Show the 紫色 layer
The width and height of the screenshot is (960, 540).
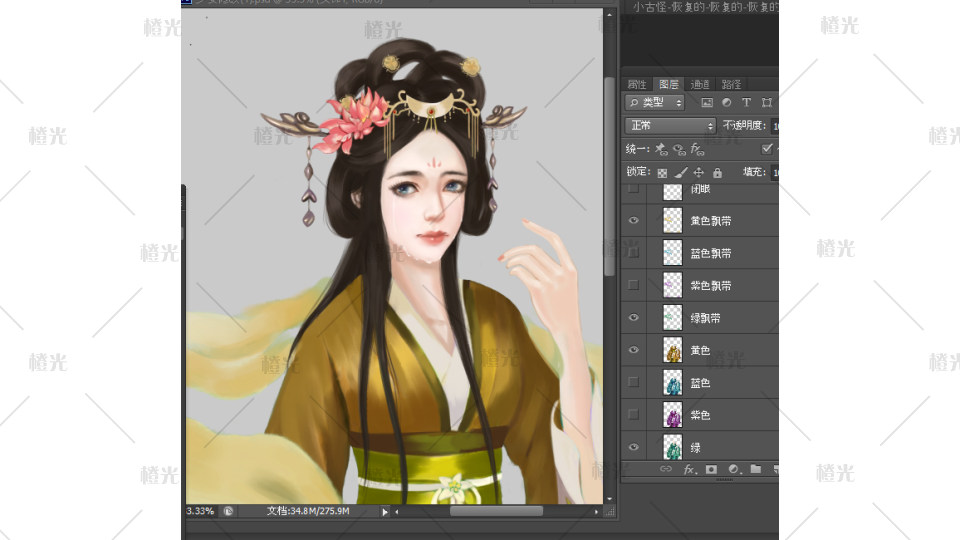pos(632,414)
